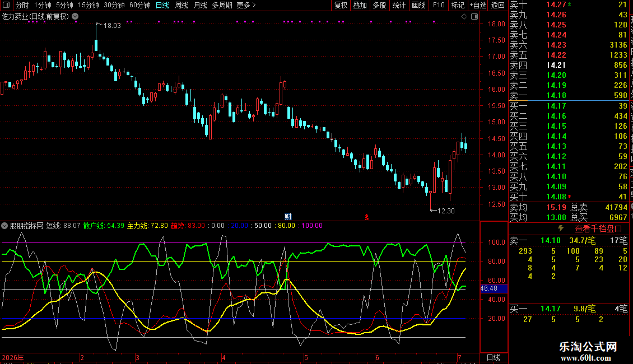
Task: Open the 画线 drawing tools
Action: [418, 5]
